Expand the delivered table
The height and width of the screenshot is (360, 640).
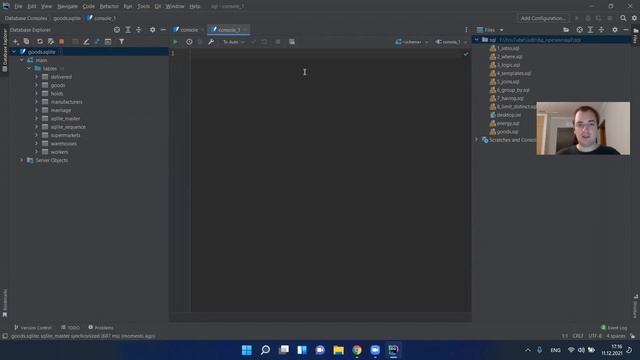click(x=36, y=77)
